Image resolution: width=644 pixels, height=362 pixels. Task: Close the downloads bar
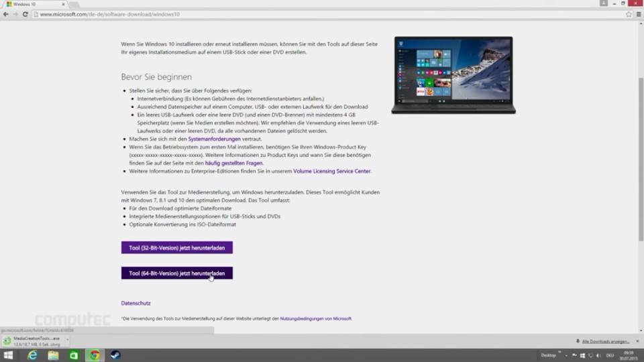637,341
